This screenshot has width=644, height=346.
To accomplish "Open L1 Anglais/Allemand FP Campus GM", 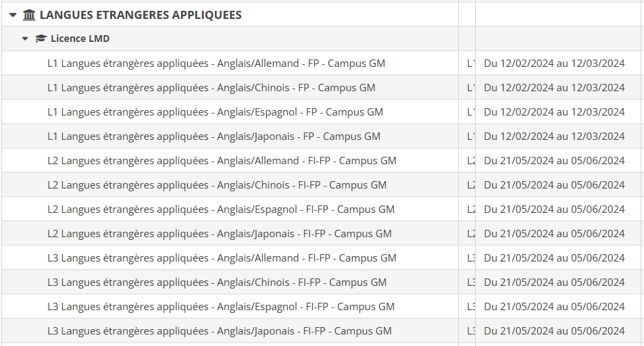I will pyautogui.click(x=216, y=64).
